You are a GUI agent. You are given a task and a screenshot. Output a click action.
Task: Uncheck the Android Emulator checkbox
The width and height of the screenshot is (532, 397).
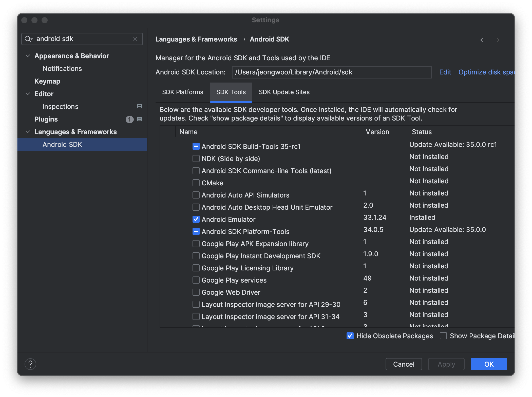(x=196, y=220)
